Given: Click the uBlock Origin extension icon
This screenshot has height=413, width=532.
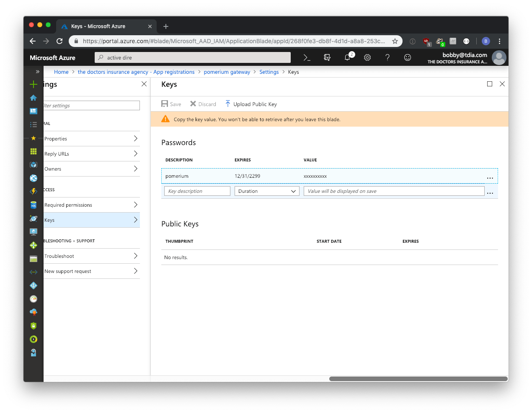Looking at the screenshot, I should 426,42.
